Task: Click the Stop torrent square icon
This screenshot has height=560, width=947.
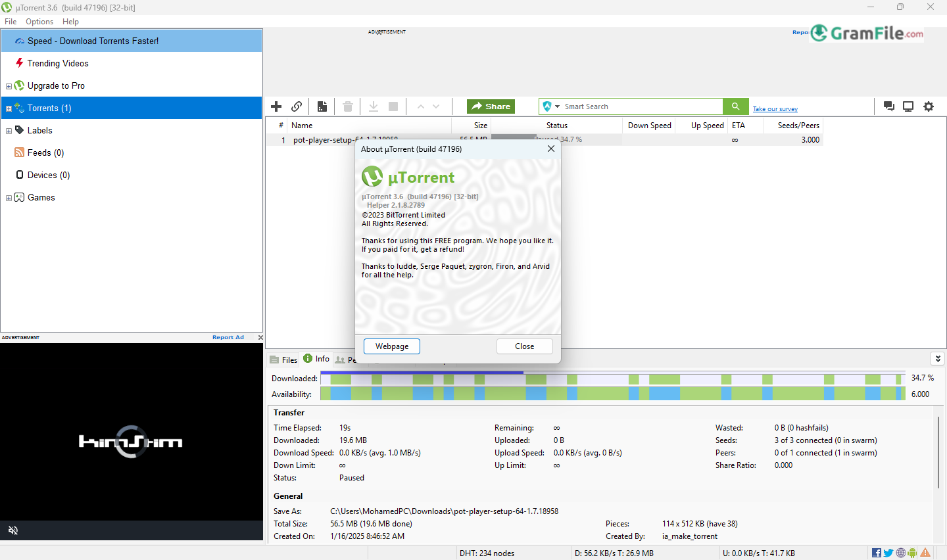Action: 393,106
